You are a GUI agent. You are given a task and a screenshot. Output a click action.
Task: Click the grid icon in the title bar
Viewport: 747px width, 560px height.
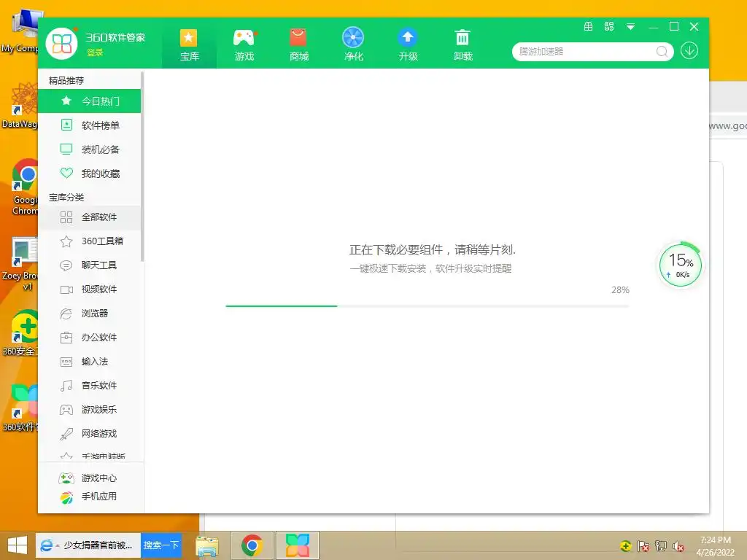tap(589, 27)
